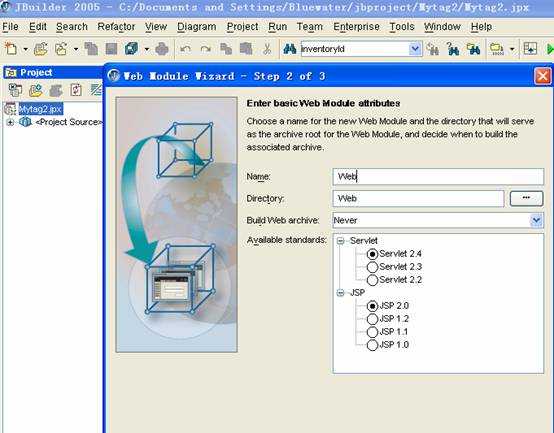The image size is (554, 433).
Task: Click the Save file toolbar icon
Action: coord(111,49)
